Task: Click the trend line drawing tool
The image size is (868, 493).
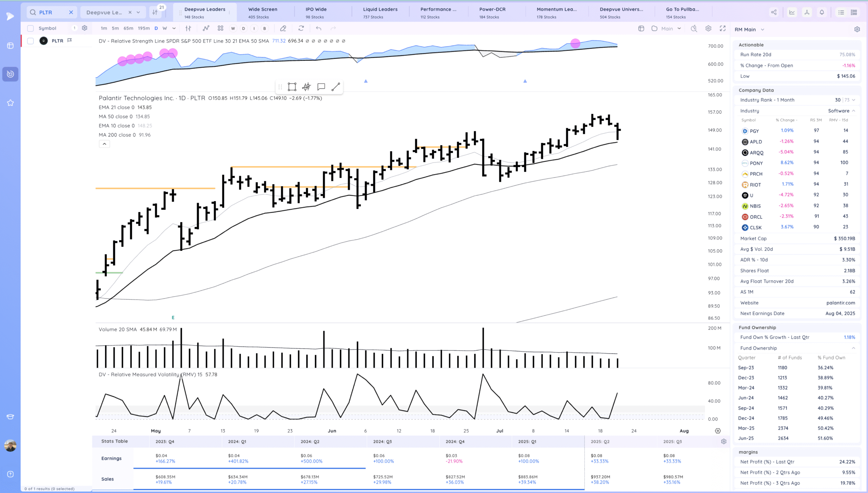Action: pyautogui.click(x=335, y=87)
